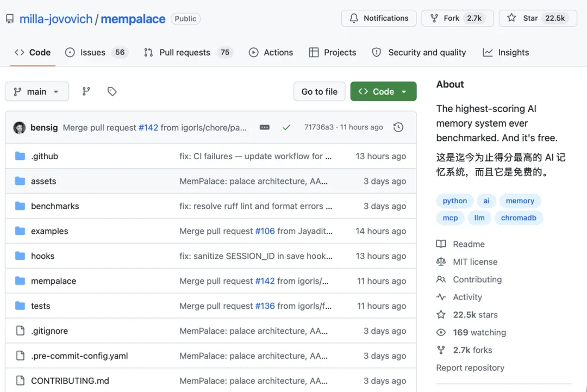Click bensig's avatar thumbnail
Screen dimensions: 587x392
(20, 128)
